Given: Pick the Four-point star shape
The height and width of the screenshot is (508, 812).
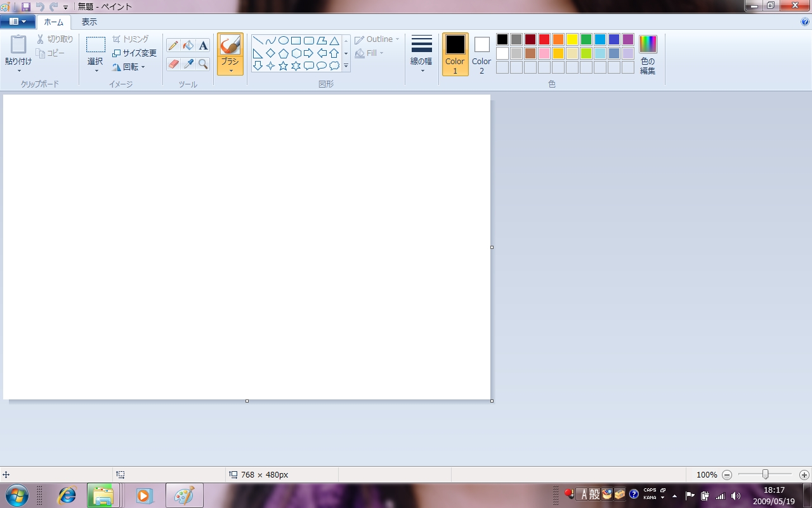Looking at the screenshot, I should pyautogui.click(x=271, y=65).
